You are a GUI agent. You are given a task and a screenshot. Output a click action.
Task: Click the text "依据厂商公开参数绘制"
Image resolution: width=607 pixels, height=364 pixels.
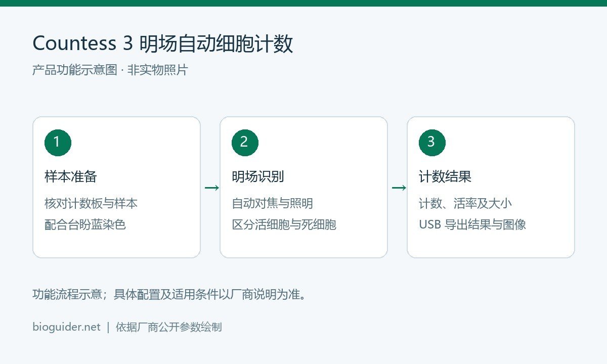(x=168, y=327)
